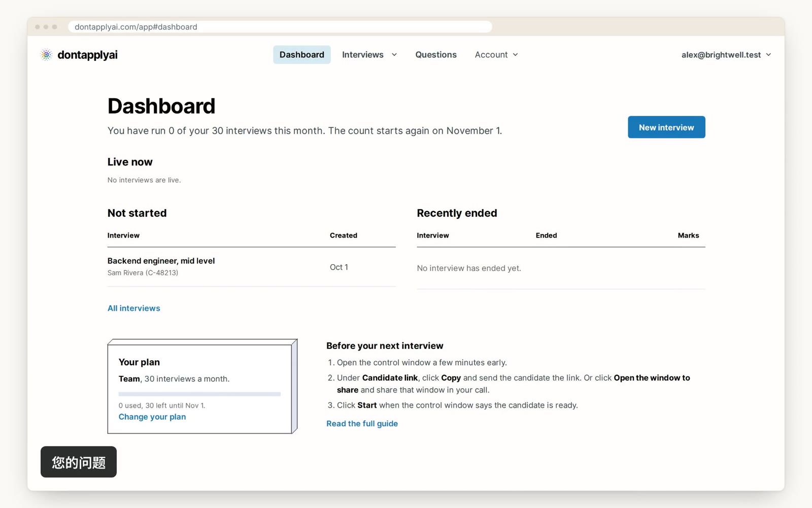
Task: Read the full guide
Action: click(362, 424)
